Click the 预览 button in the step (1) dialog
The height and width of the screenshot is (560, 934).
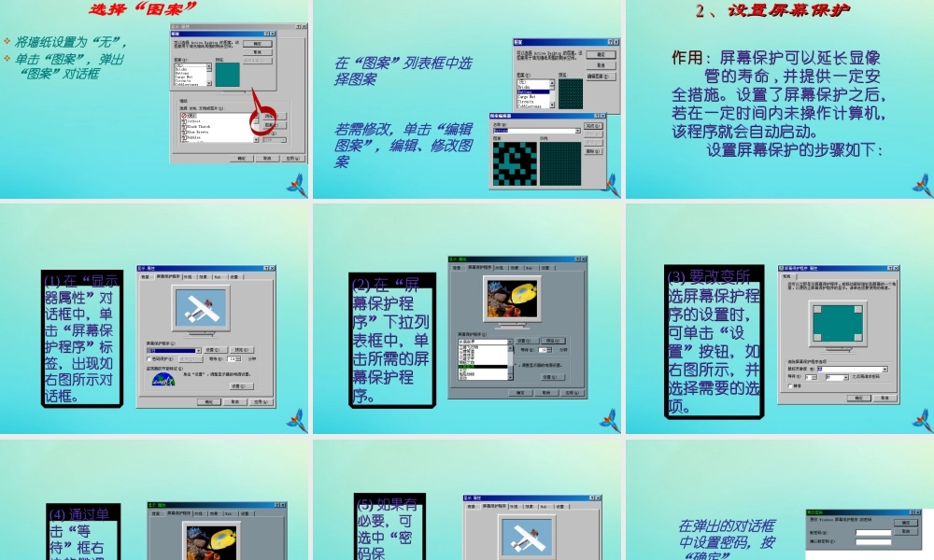(242, 350)
